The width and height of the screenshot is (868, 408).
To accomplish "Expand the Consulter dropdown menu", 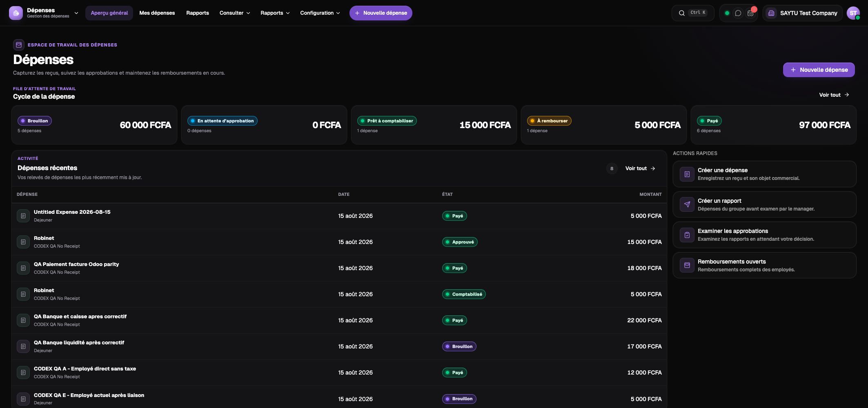I will [x=235, y=13].
